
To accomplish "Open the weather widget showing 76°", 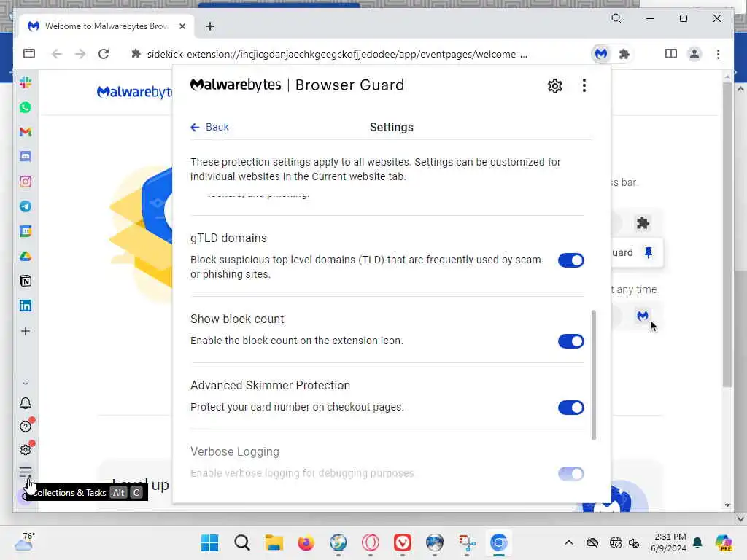I will 25,542.
